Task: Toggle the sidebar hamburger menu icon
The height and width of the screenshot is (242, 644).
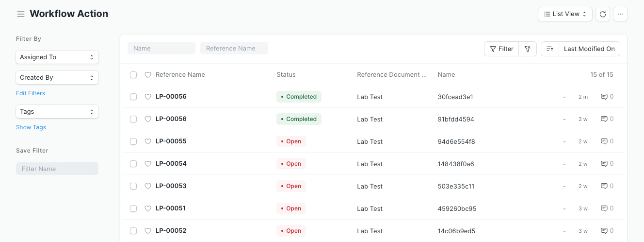Action: [21, 14]
